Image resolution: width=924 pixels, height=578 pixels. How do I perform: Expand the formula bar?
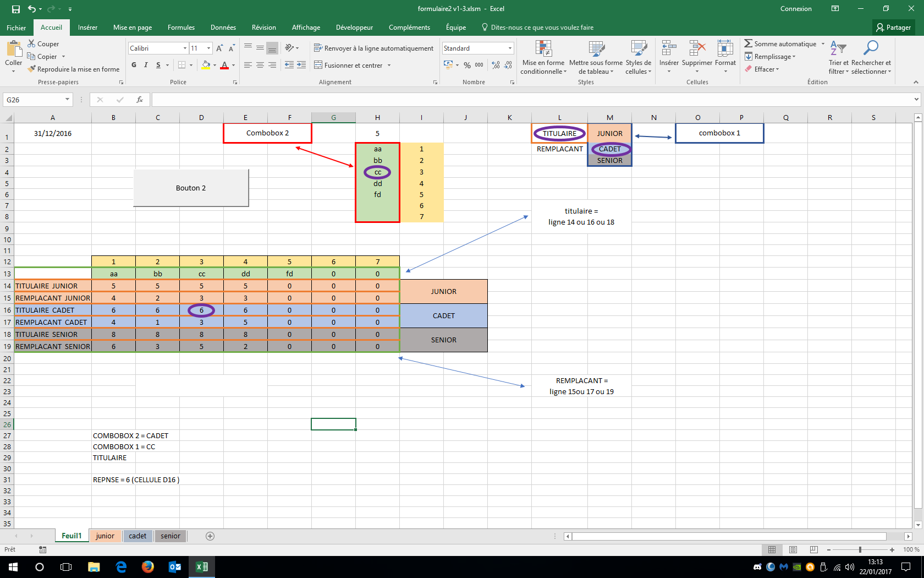tap(916, 100)
